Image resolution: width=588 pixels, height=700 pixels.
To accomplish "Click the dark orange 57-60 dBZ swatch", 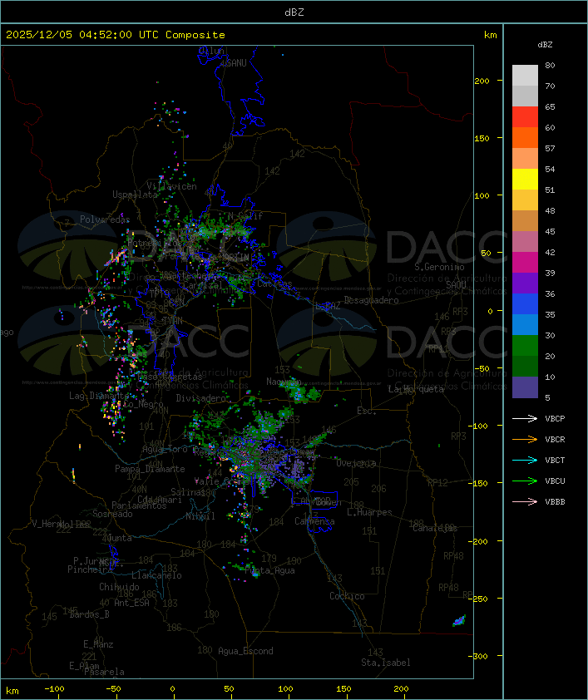I will (x=525, y=137).
